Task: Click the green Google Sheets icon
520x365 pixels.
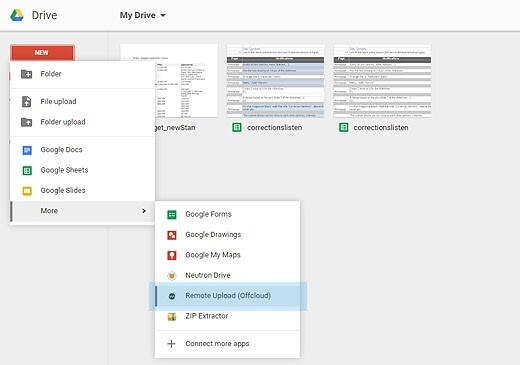Action: click(x=27, y=171)
